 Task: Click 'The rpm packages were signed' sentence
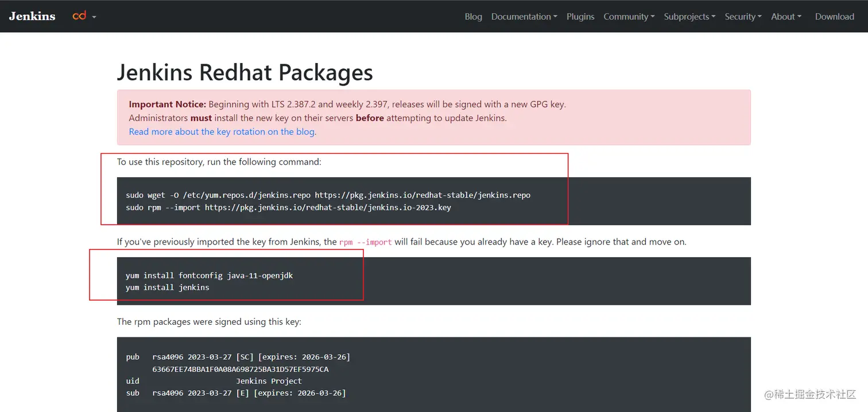point(209,321)
